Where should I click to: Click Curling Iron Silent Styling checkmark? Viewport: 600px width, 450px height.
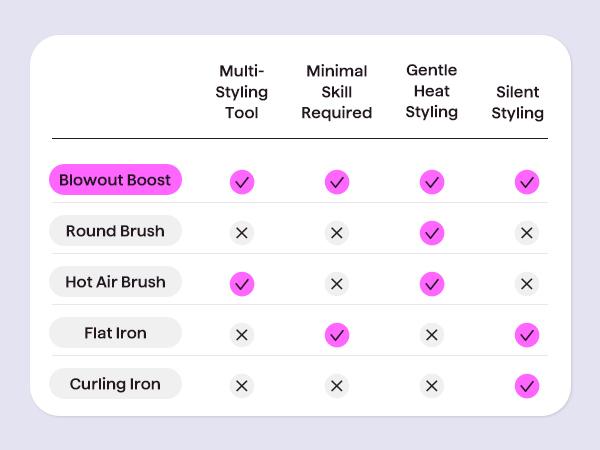527,386
